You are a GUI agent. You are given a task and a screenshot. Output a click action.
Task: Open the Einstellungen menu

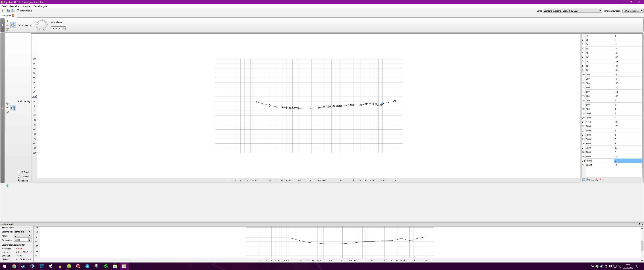coord(40,6)
